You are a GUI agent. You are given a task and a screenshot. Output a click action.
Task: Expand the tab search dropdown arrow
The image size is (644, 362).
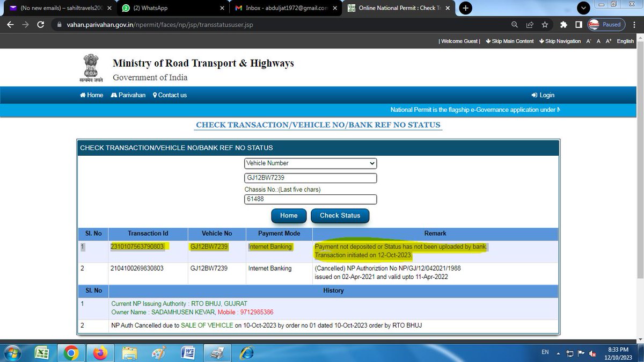point(584,8)
